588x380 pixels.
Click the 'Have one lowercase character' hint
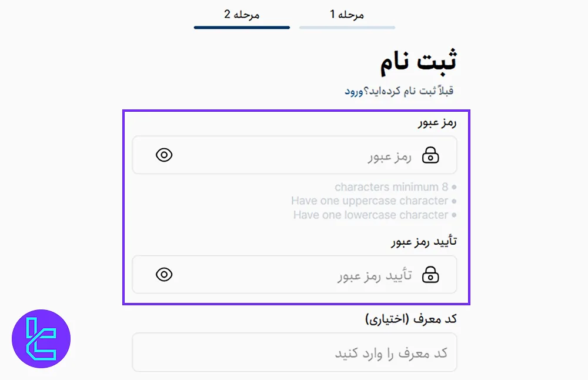coord(375,215)
